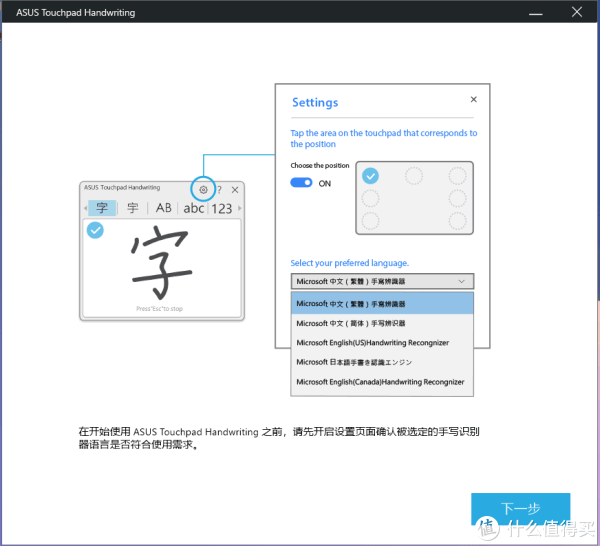Choose Microsoft 中文 (简体) handwriting option

pos(382,323)
